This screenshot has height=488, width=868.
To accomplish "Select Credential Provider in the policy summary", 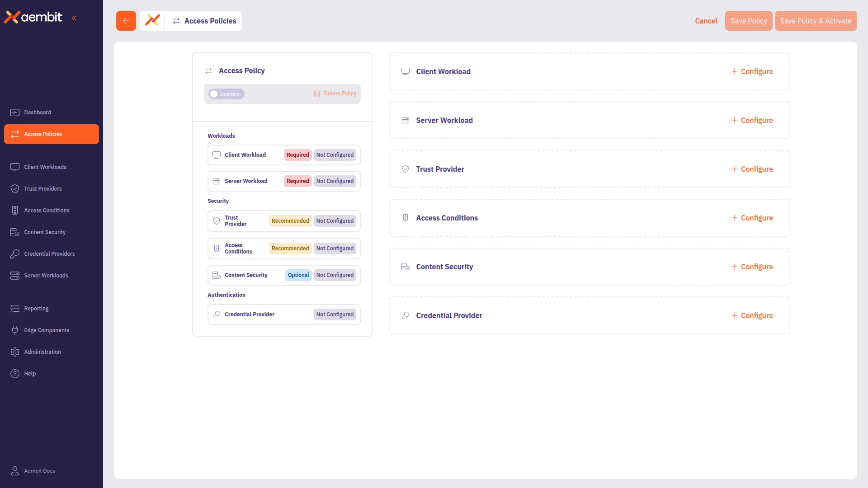I will 284,314.
